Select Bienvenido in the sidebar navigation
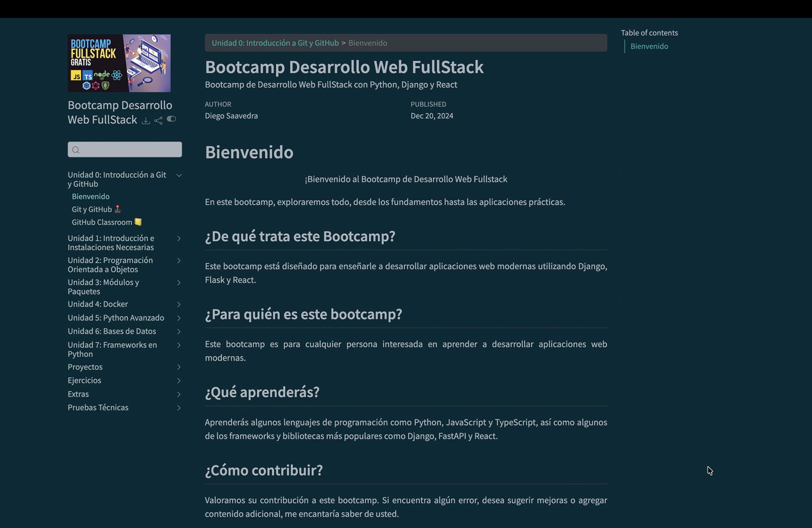 click(90, 196)
